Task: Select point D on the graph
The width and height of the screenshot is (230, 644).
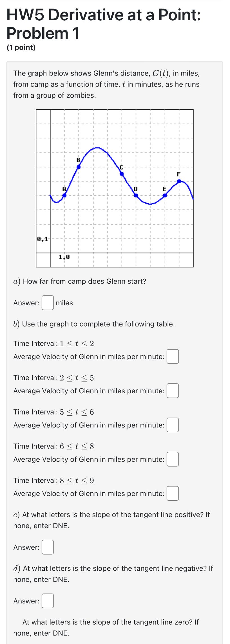Action: tap(135, 195)
